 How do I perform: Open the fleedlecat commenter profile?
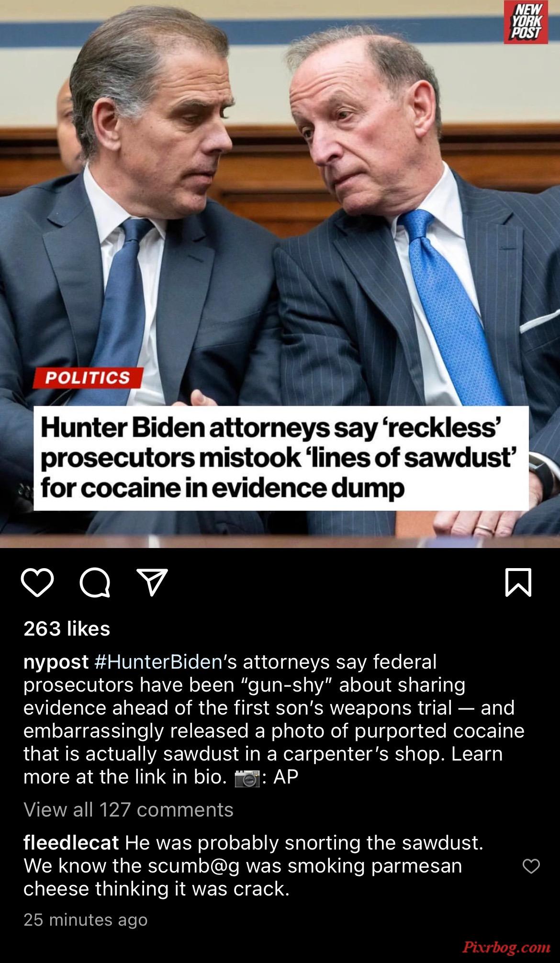click(71, 842)
